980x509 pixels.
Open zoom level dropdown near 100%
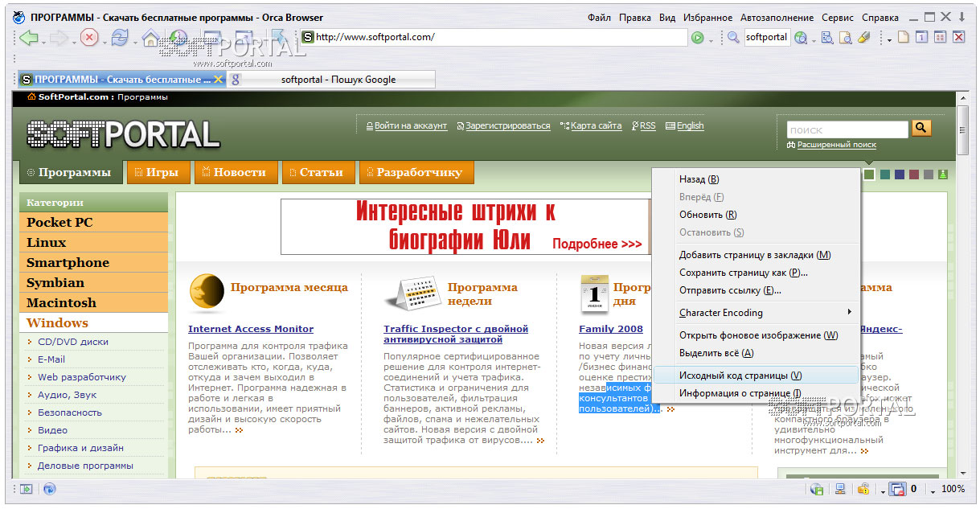point(933,491)
